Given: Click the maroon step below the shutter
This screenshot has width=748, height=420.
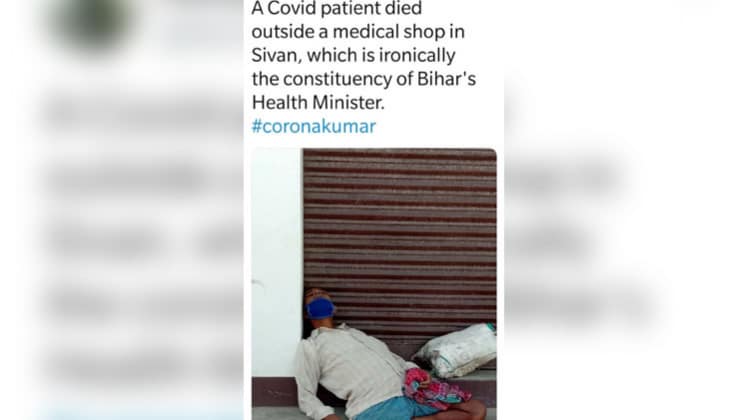Looking at the screenshot, I should (x=273, y=391).
